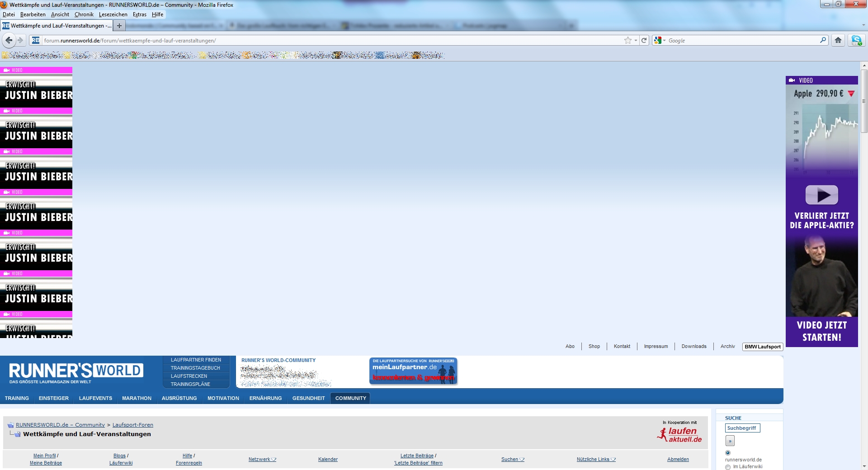Click into the Suchbegriff search field
This screenshot has height=470, width=868.
[742, 428]
